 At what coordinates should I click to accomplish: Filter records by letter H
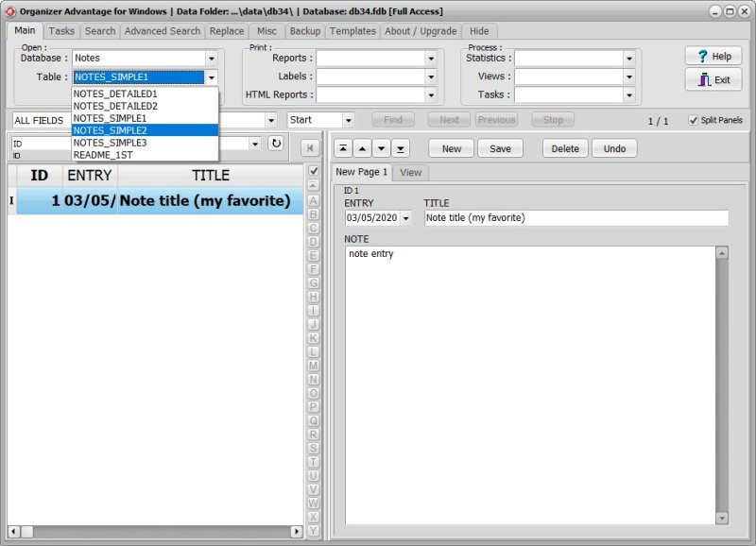(314, 297)
